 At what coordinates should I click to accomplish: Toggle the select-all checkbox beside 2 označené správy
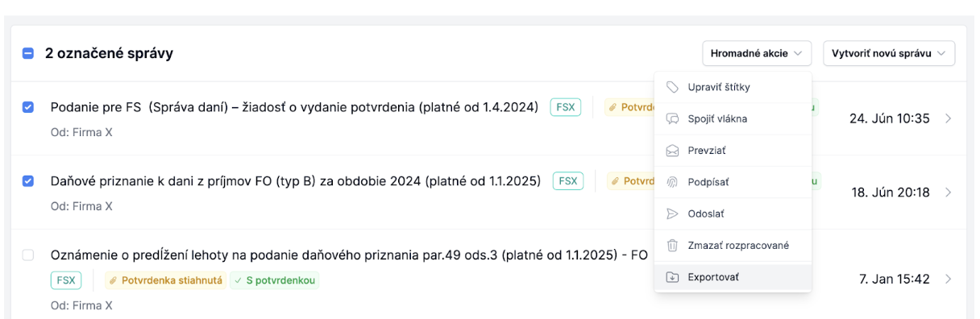pyautogui.click(x=28, y=53)
